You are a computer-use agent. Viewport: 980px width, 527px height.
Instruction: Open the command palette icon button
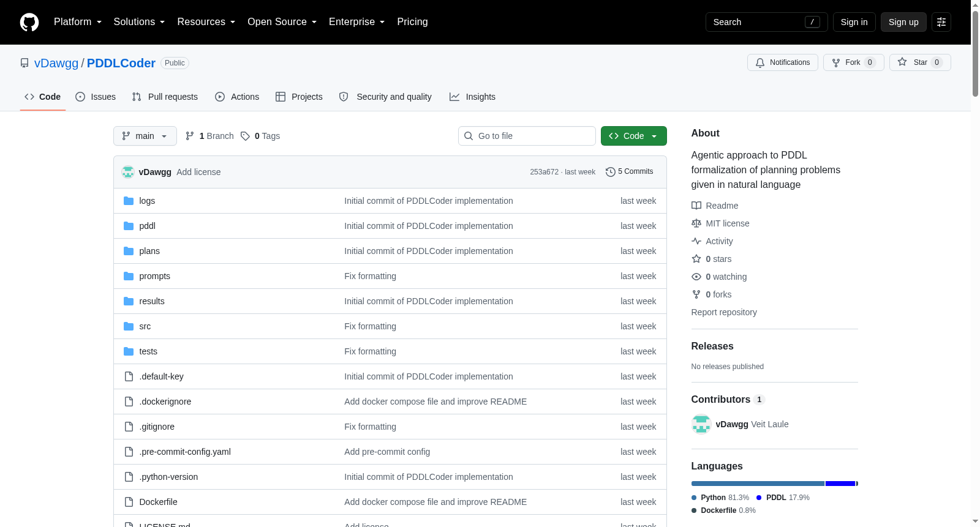(941, 22)
